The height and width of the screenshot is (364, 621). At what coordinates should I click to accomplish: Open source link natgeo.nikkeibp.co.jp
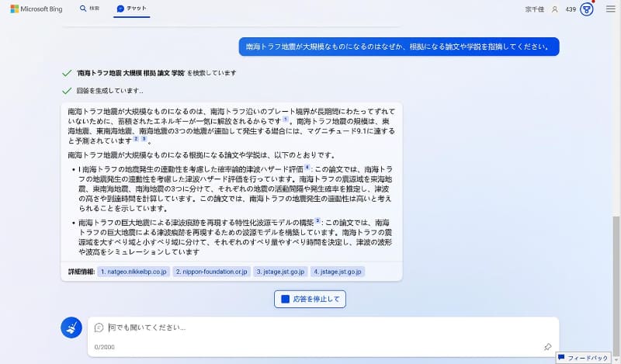pos(134,272)
